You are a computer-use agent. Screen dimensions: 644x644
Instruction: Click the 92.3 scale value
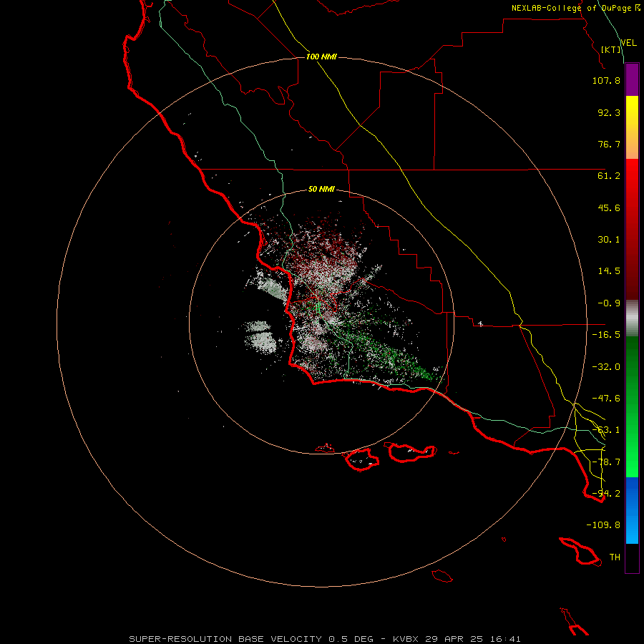609,112
